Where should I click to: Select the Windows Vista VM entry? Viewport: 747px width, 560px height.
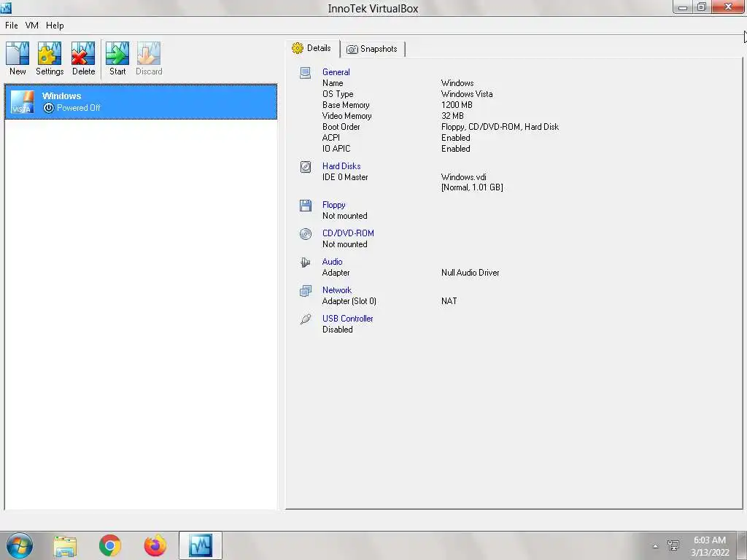pos(141,101)
